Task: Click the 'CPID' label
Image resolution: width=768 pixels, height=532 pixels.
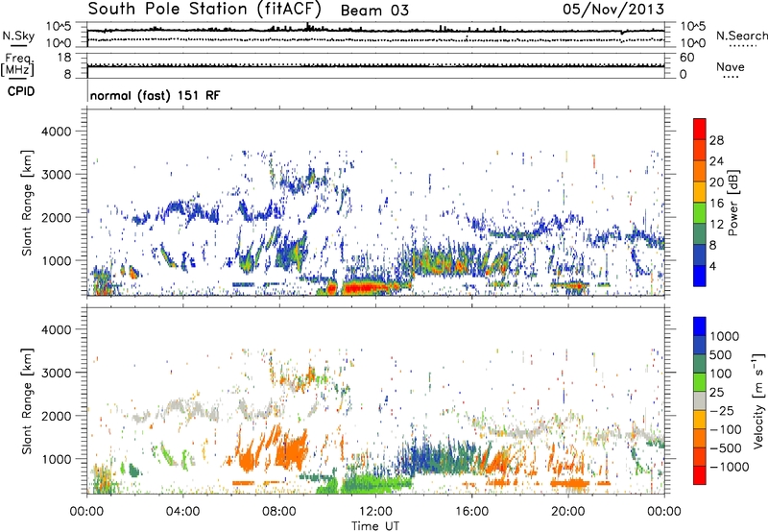Action: (x=21, y=91)
